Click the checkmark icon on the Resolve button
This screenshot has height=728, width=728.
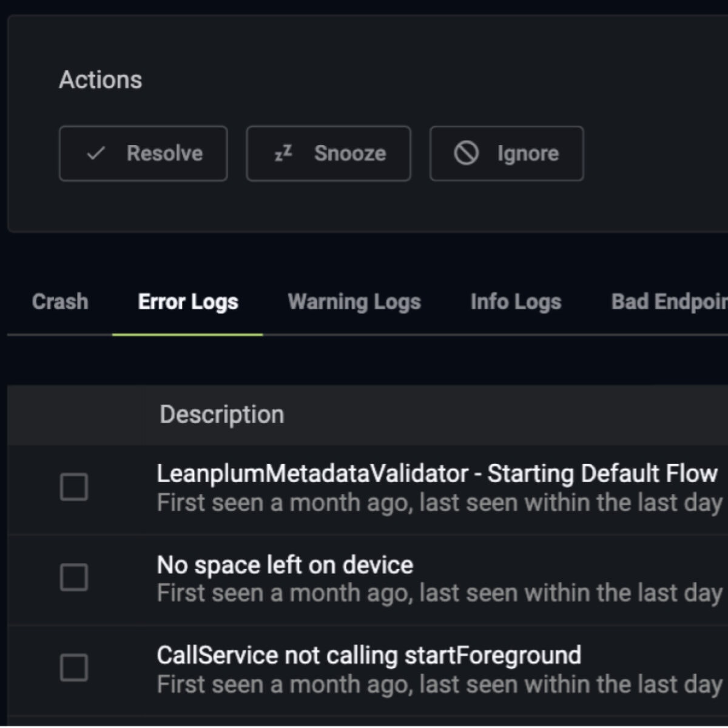pos(97,153)
